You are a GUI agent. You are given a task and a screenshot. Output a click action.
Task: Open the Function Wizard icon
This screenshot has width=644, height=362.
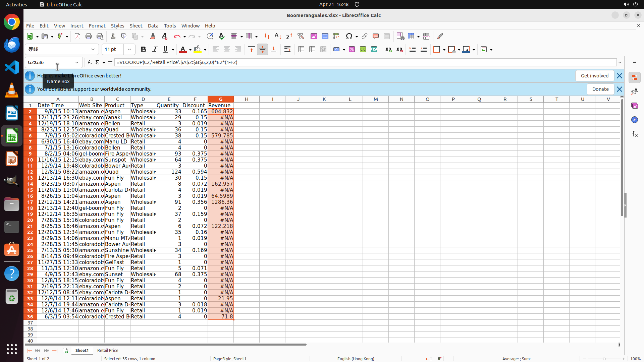pyautogui.click(x=90, y=62)
